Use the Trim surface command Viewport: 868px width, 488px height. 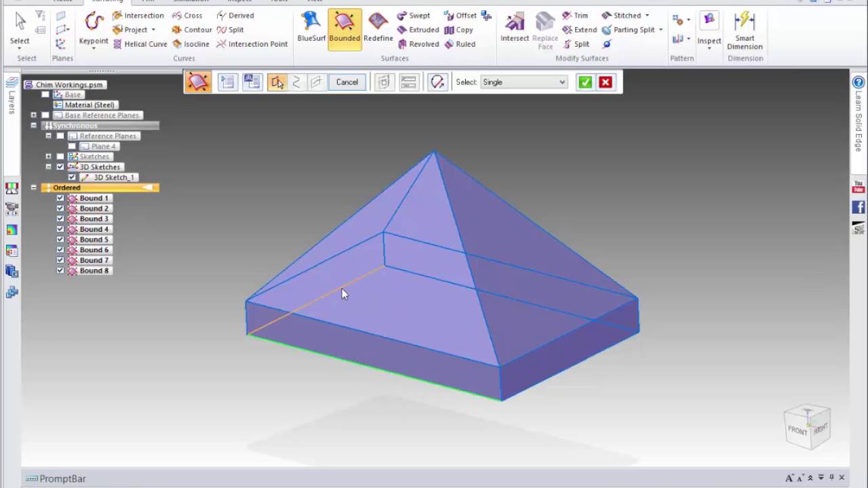(575, 16)
